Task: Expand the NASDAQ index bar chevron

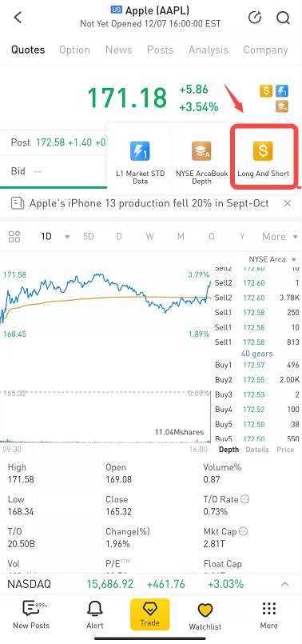Action: click(x=284, y=584)
